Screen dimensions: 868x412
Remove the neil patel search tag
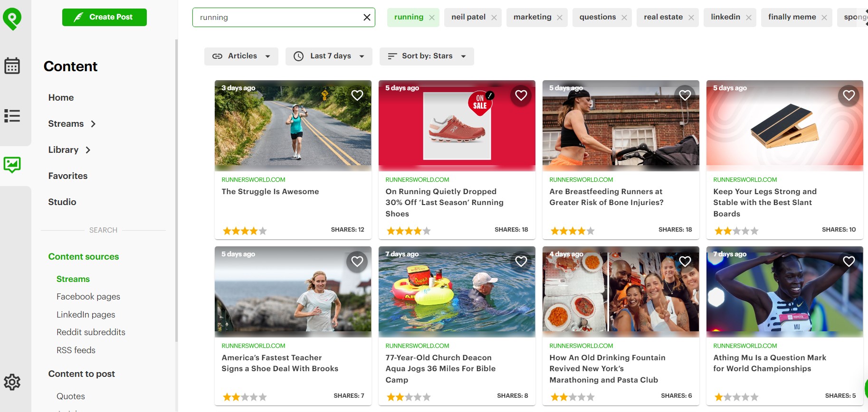(494, 18)
